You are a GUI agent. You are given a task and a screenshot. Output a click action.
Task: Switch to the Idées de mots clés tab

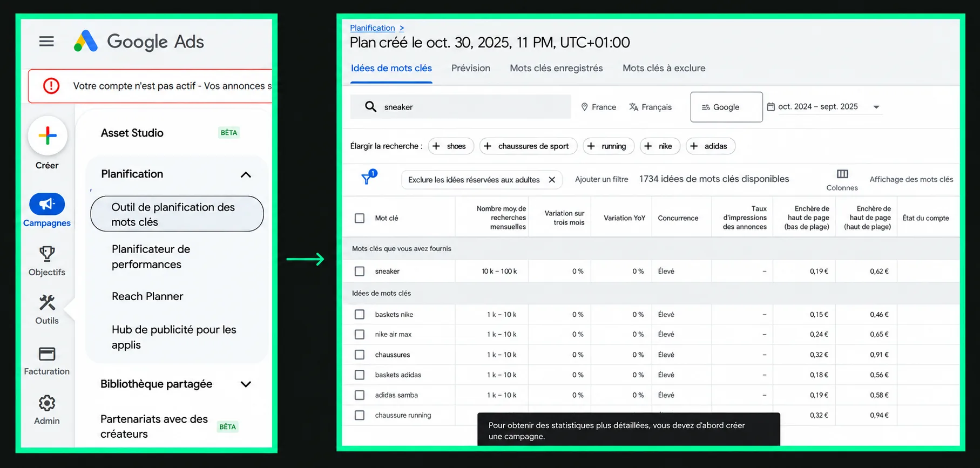391,68
